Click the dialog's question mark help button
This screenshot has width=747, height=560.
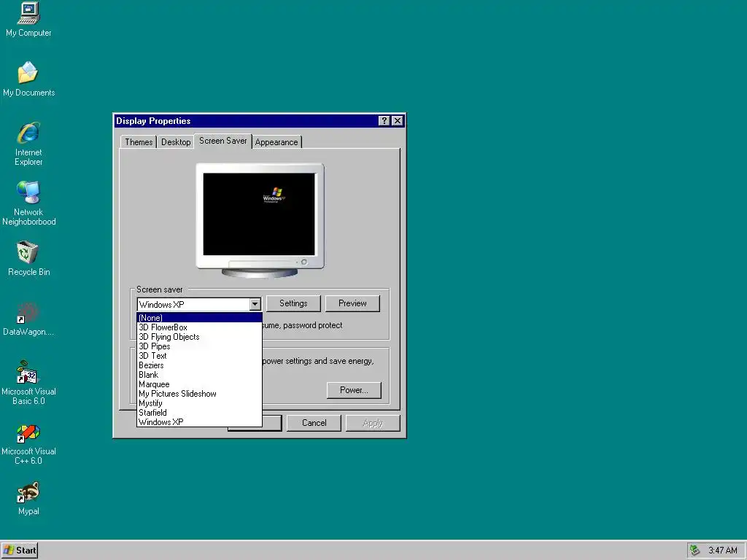(384, 121)
